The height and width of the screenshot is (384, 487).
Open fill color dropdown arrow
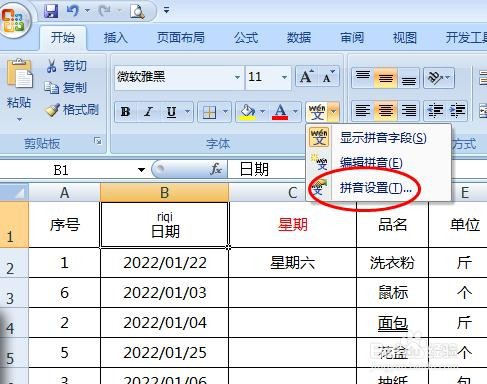(263, 112)
